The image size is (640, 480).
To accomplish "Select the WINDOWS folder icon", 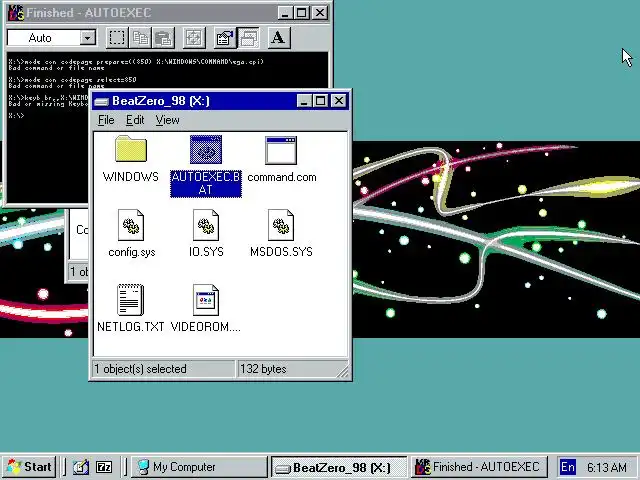I will pos(131,149).
